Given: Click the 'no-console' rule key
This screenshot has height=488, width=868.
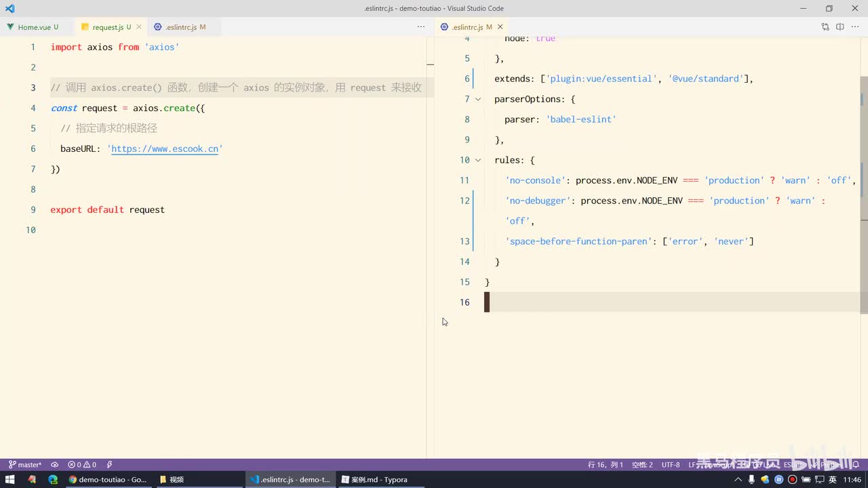Looking at the screenshot, I should (534, 180).
